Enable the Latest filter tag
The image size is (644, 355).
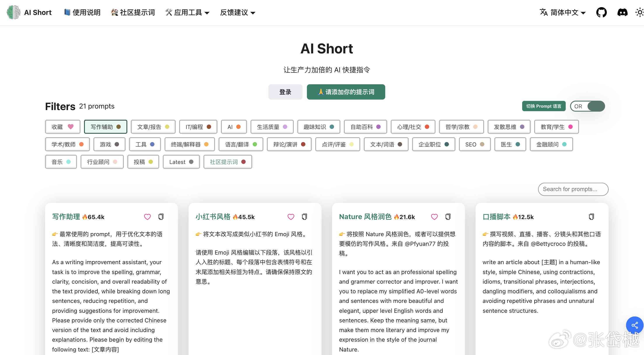(x=181, y=162)
